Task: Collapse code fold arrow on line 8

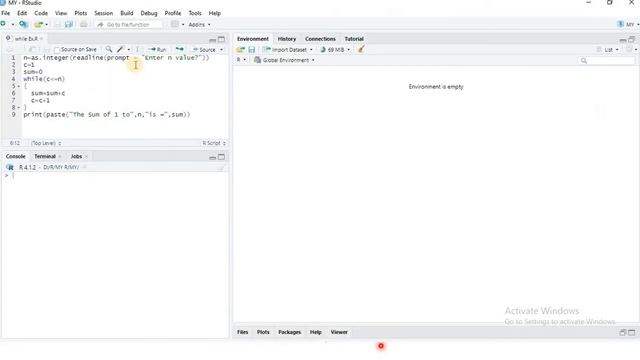Action: click(18, 107)
